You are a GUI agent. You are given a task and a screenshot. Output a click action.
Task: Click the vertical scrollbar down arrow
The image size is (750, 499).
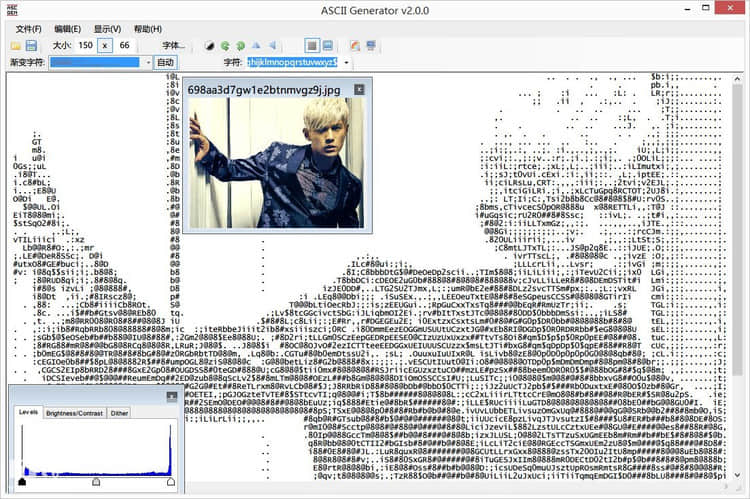[737, 475]
